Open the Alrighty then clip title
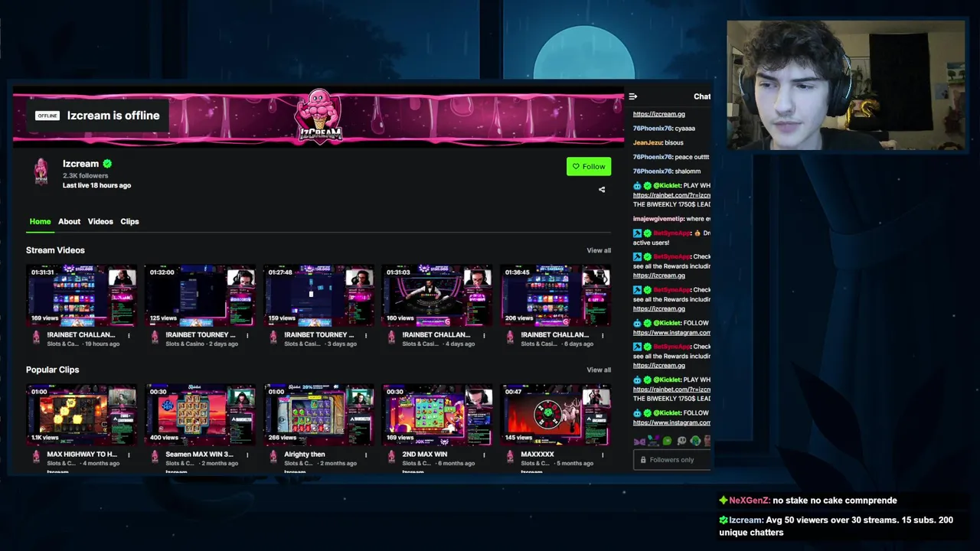 coord(305,455)
